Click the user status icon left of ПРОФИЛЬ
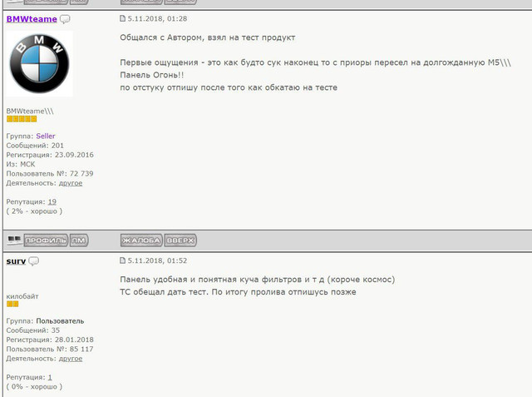This screenshot has width=532, height=397. click(x=14, y=240)
